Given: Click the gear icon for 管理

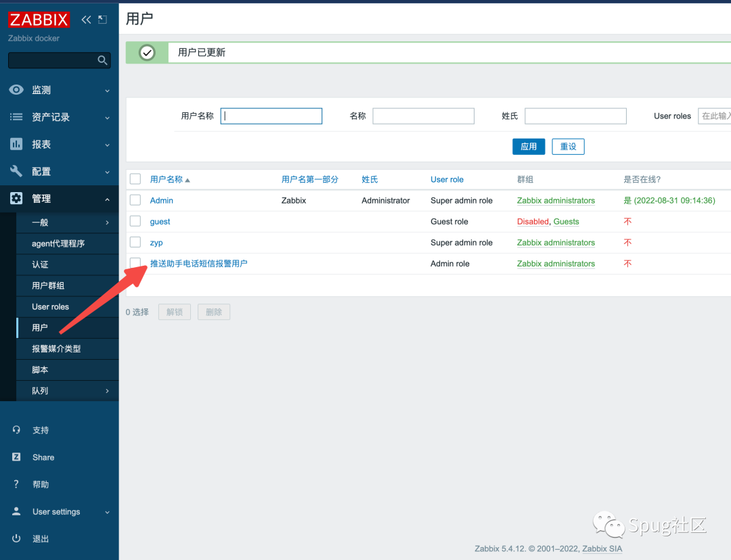Looking at the screenshot, I should (16, 198).
